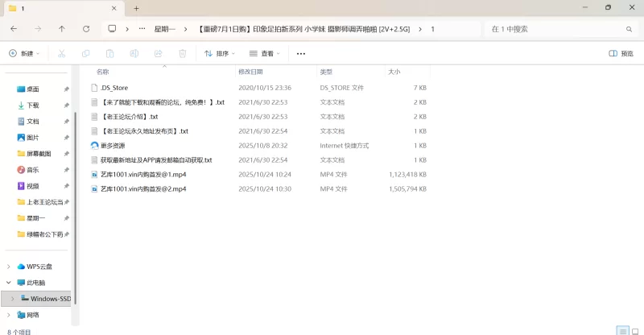Click the Delete trash icon in toolbar

click(x=182, y=54)
